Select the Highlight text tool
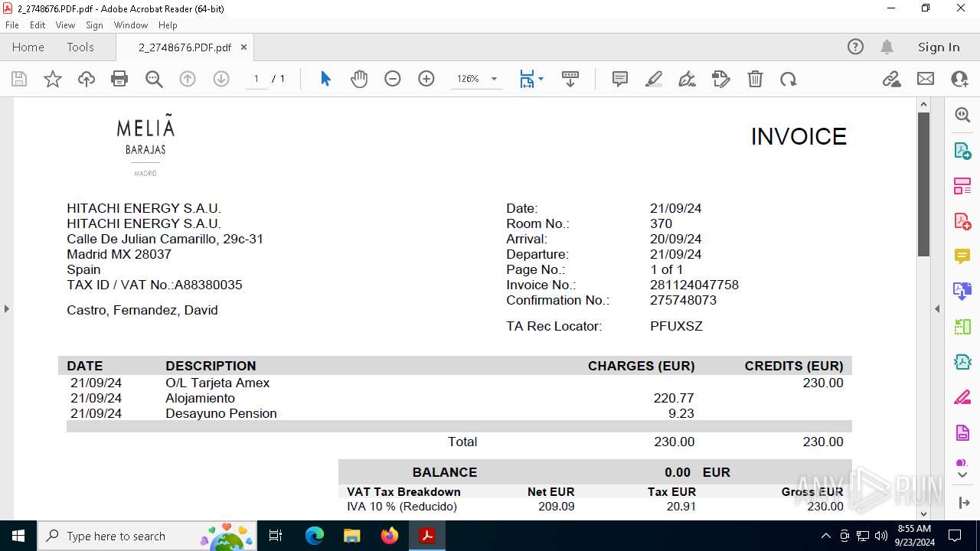 click(x=654, y=79)
